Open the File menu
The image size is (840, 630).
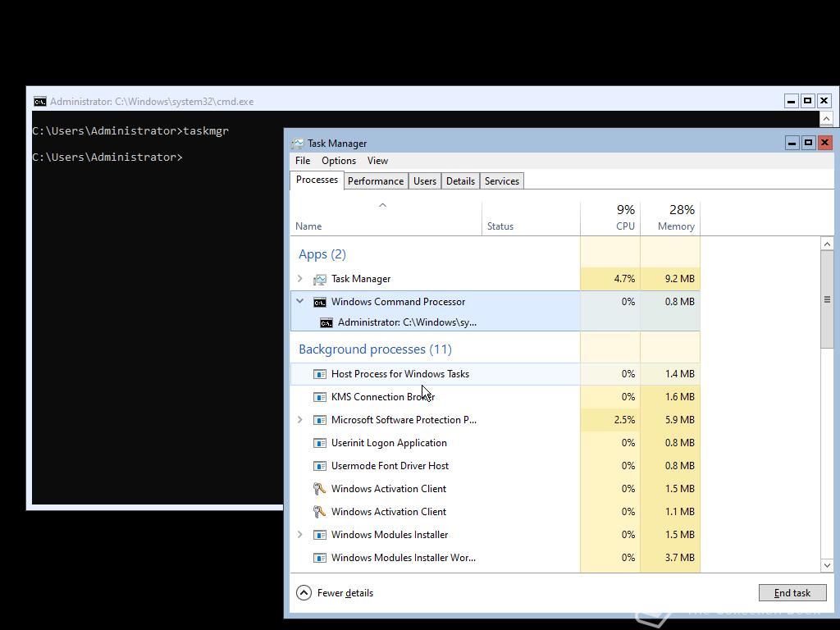tap(303, 161)
